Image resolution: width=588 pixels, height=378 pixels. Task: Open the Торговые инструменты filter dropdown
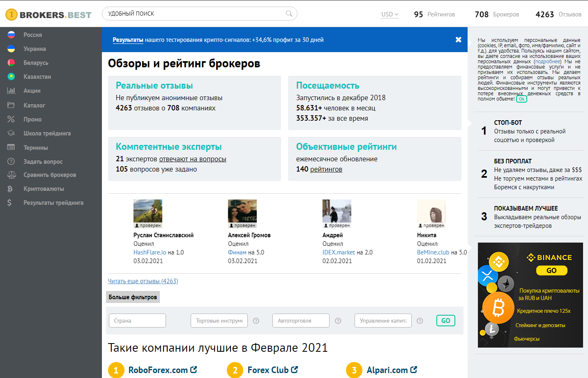[x=219, y=321]
